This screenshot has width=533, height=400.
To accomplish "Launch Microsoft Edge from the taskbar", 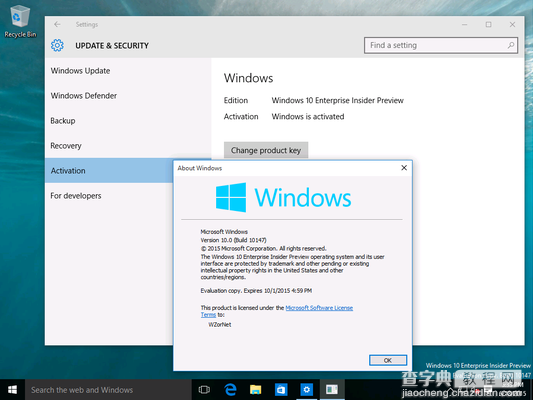I will tap(230, 390).
